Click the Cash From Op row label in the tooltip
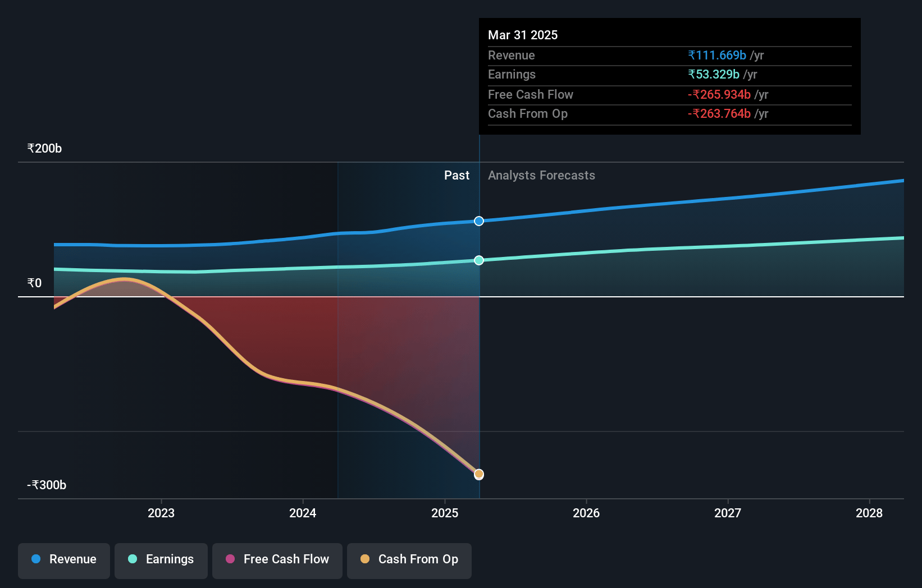 coord(528,114)
